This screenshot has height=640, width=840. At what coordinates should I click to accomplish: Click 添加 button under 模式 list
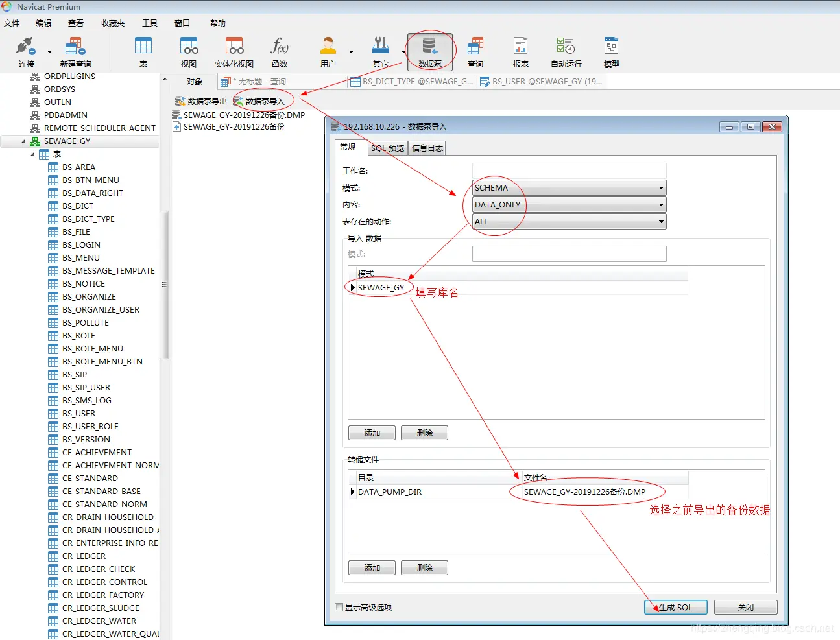(372, 433)
